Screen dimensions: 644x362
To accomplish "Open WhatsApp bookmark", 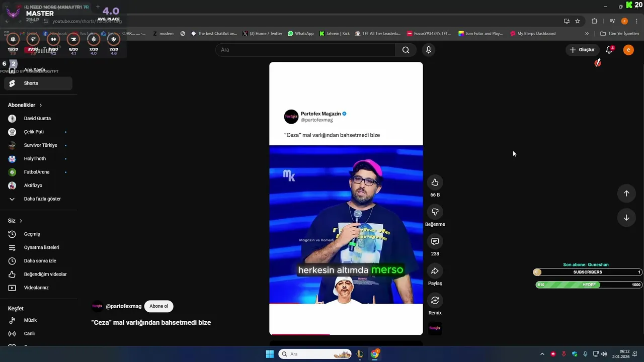I will [x=300, y=34].
